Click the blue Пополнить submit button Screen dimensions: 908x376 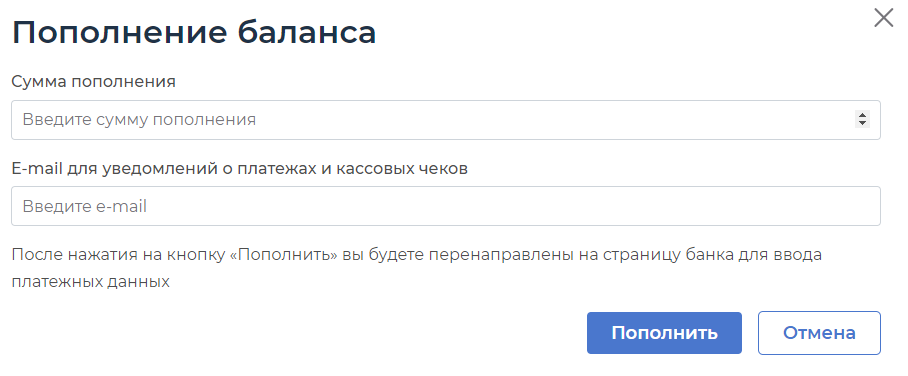pos(664,333)
